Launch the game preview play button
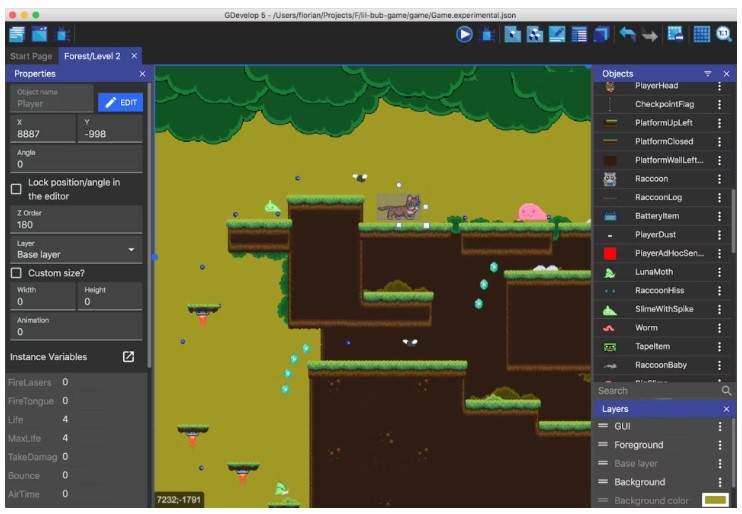 [x=464, y=34]
